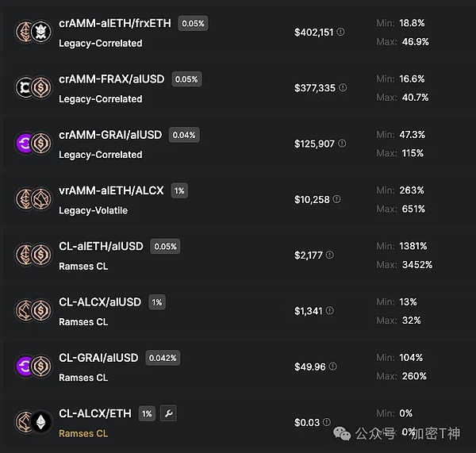Click info icon next to $49.96
Viewport: 476px width, 453px height.
click(332, 367)
